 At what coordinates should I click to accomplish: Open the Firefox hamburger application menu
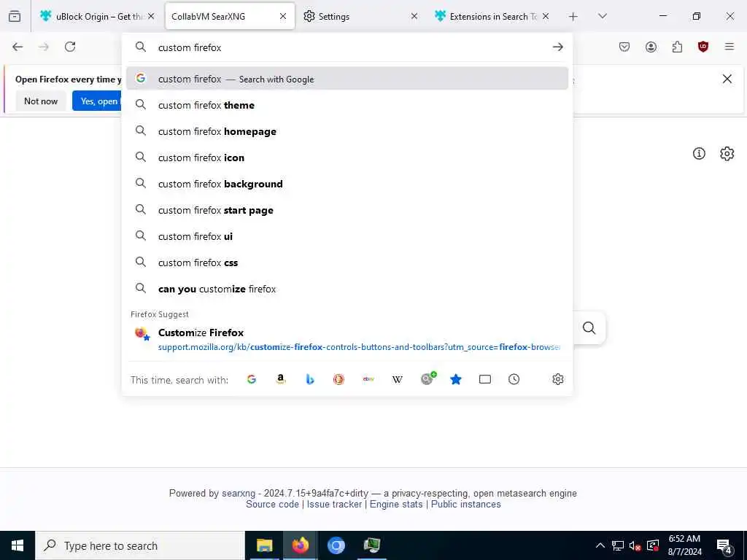[x=729, y=47]
